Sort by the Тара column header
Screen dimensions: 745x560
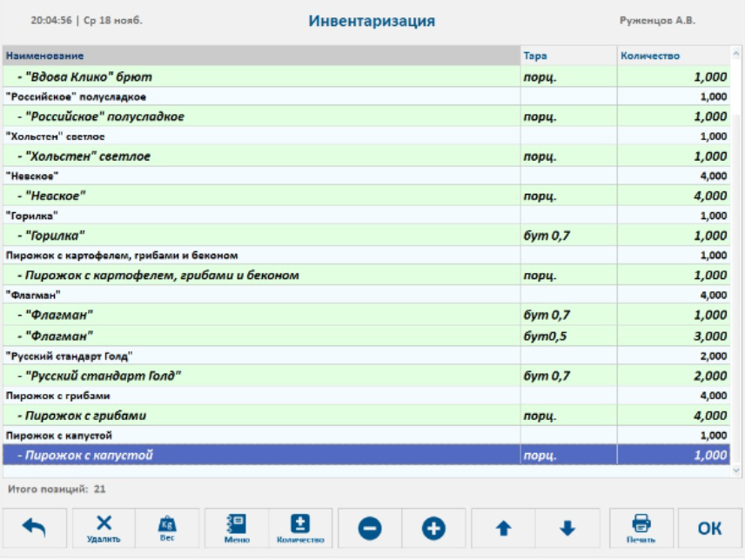(568, 56)
